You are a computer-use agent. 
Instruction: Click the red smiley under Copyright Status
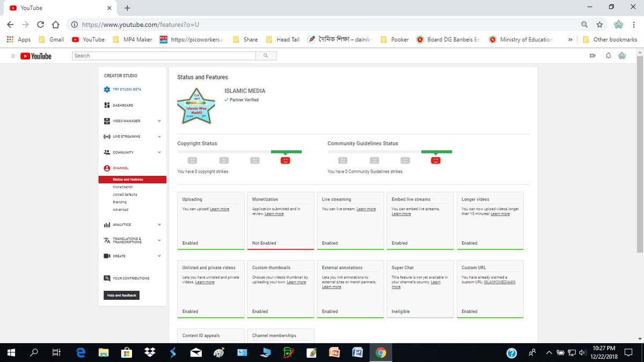pos(286,160)
